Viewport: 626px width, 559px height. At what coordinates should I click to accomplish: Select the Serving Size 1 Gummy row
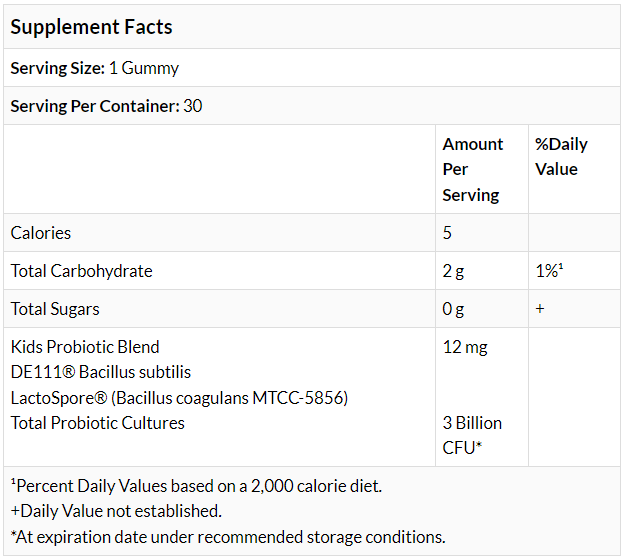point(95,68)
